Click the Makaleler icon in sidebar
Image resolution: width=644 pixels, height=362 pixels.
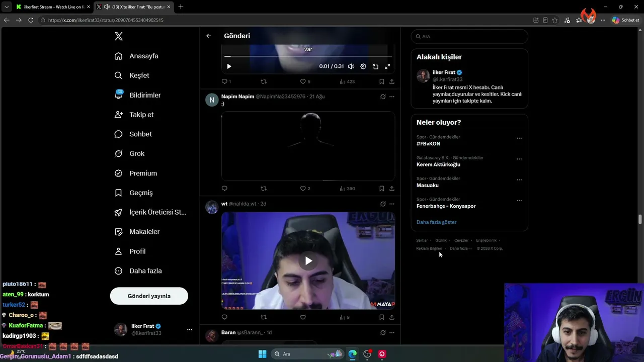pos(118,232)
